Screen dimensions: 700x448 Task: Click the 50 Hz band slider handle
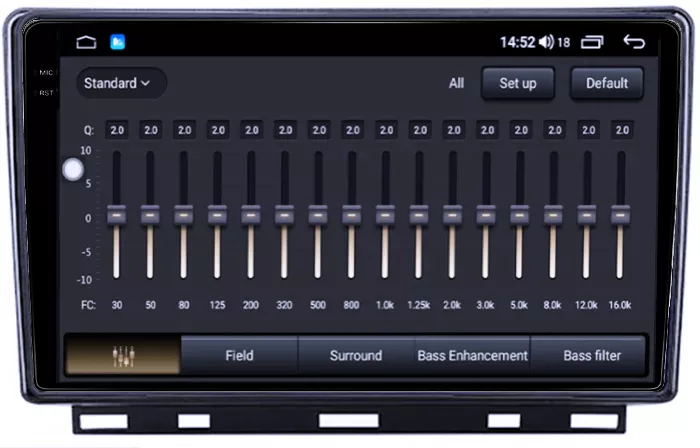[150, 215]
